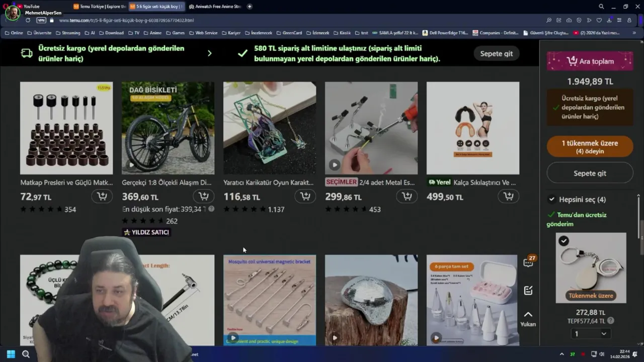Switch to Aniwatch Free Anime tab
Viewport: 644px width, 362px height.
pos(215,7)
